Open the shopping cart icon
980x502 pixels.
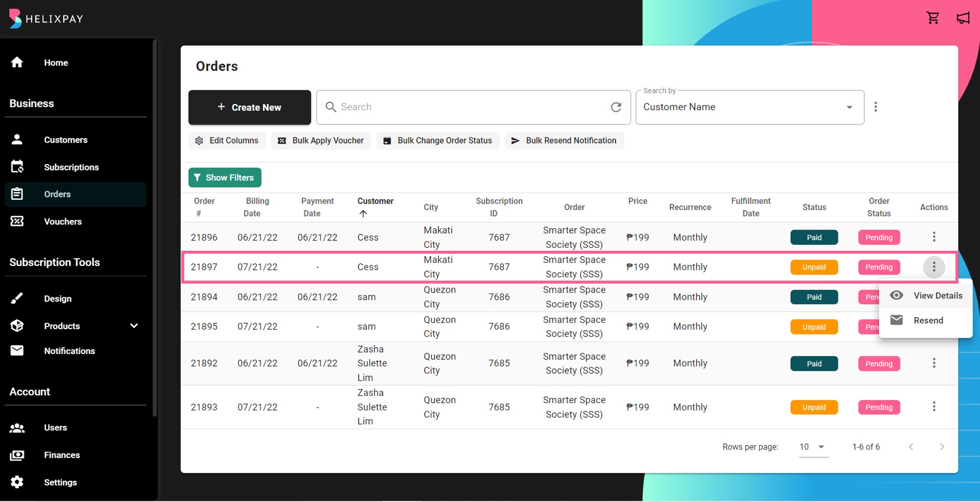pyautogui.click(x=932, y=18)
